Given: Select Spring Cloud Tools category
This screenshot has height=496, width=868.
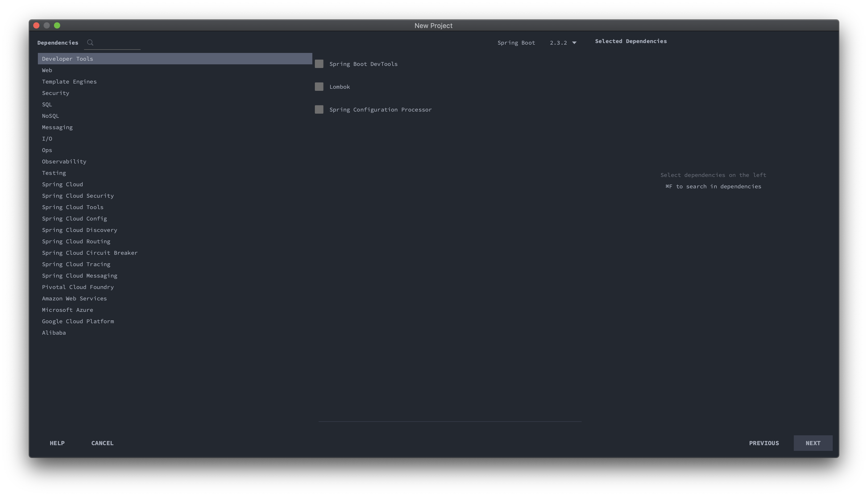Looking at the screenshot, I should click(175, 207).
